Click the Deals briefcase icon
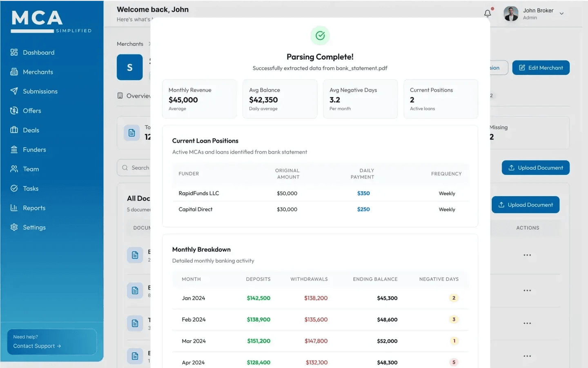The image size is (588, 368). click(x=14, y=130)
